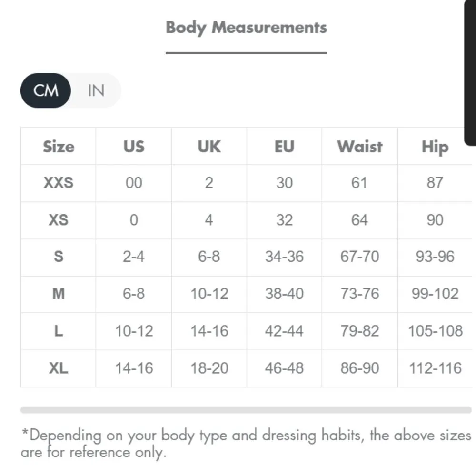Select the S size row label
This screenshot has width=476, height=476.
59,257
